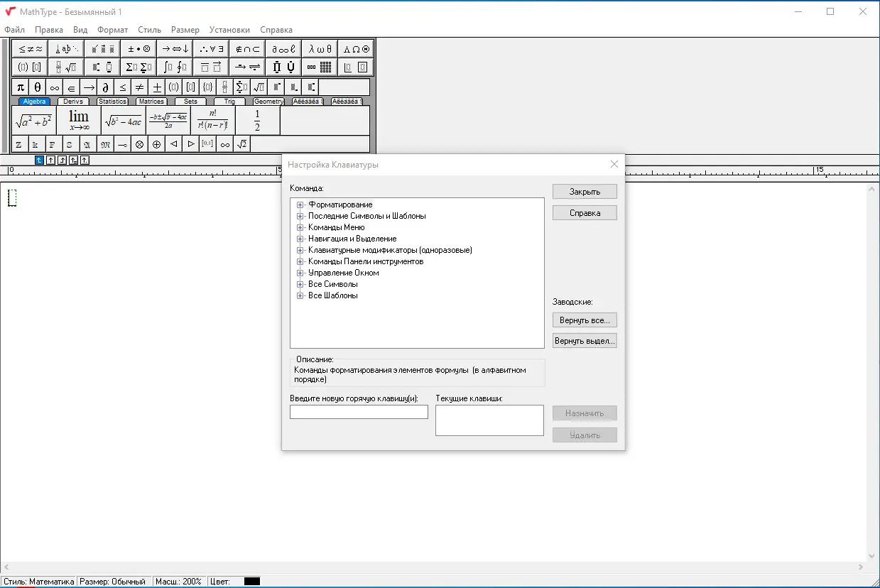Open the logical symbols palette (∴∀∃)
The width and height of the screenshot is (880, 588).
point(211,49)
